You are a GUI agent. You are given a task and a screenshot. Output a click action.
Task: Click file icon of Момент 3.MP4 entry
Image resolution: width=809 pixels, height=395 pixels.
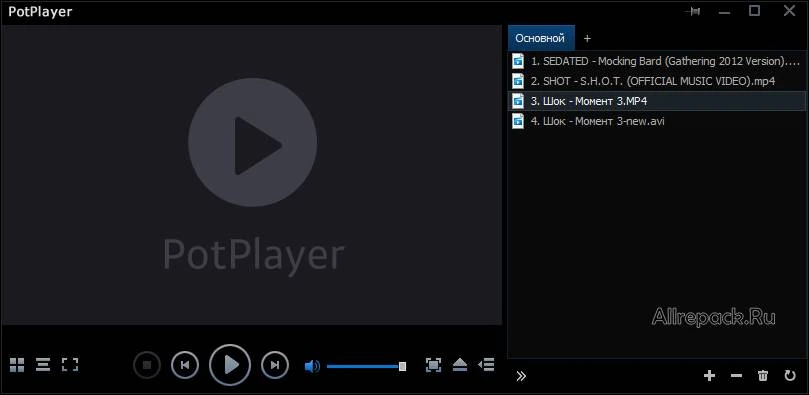coord(517,101)
